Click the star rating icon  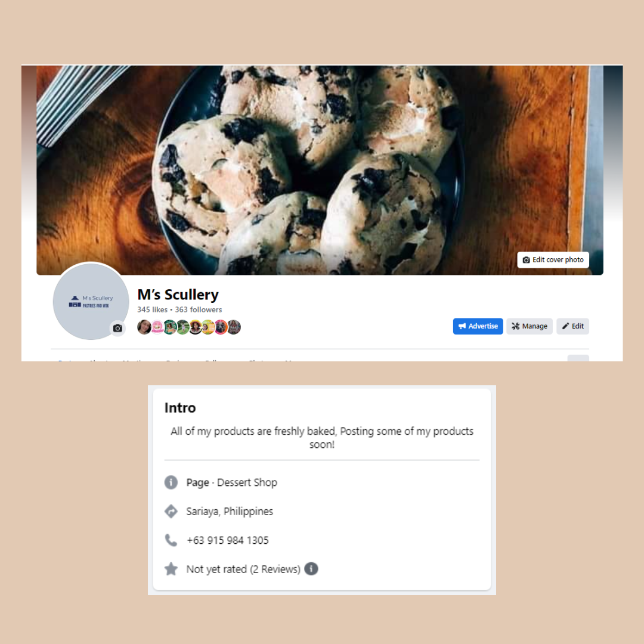click(171, 569)
